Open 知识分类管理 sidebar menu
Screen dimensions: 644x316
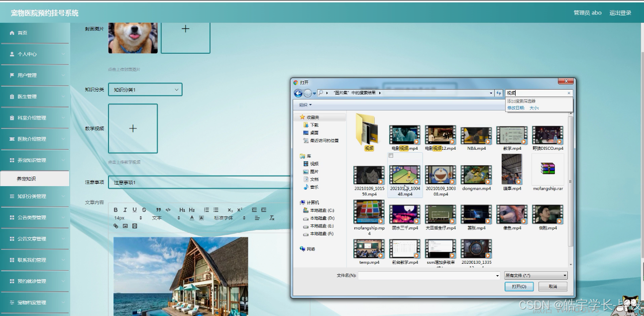point(35,196)
